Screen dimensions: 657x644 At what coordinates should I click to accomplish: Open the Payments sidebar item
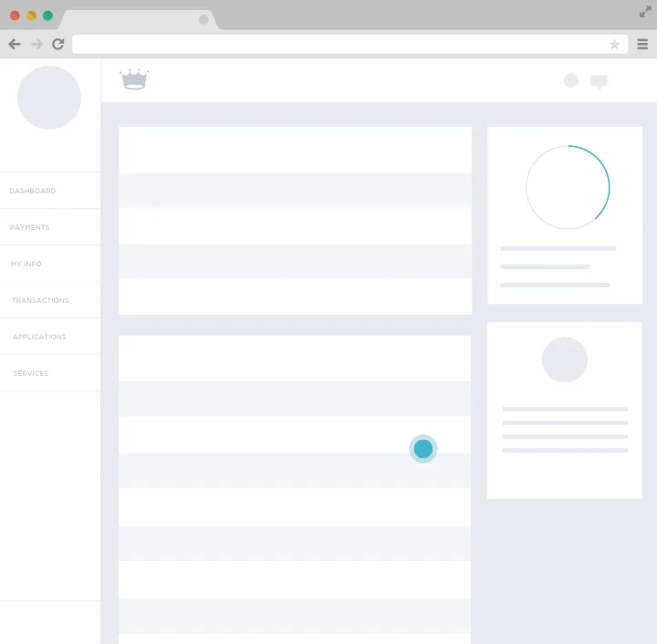pos(50,227)
